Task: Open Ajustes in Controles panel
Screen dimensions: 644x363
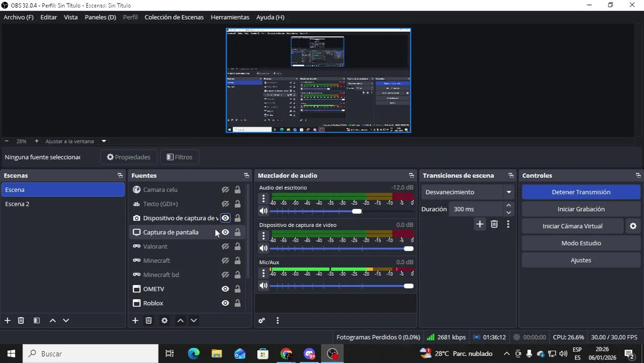Action: pos(581,261)
